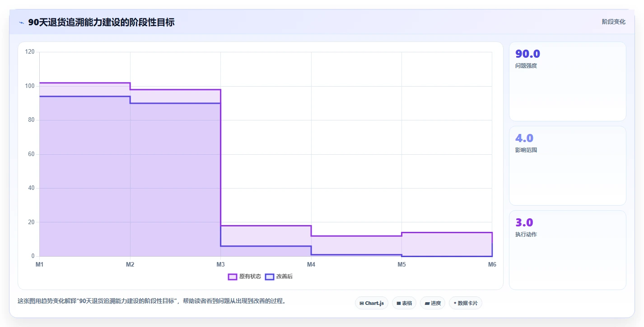Click the purple 原有状态 legend swatch
The height and width of the screenshot is (327, 644).
pyautogui.click(x=233, y=276)
